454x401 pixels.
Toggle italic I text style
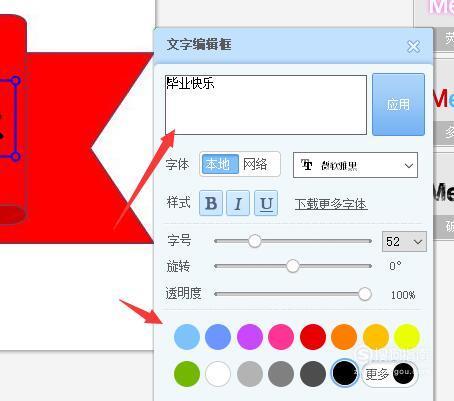238,203
